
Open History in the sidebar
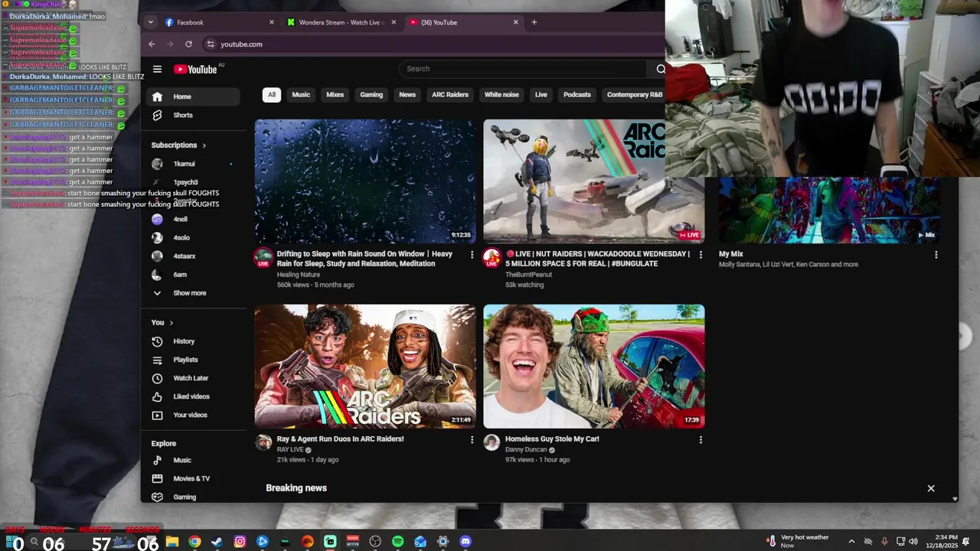(193, 341)
